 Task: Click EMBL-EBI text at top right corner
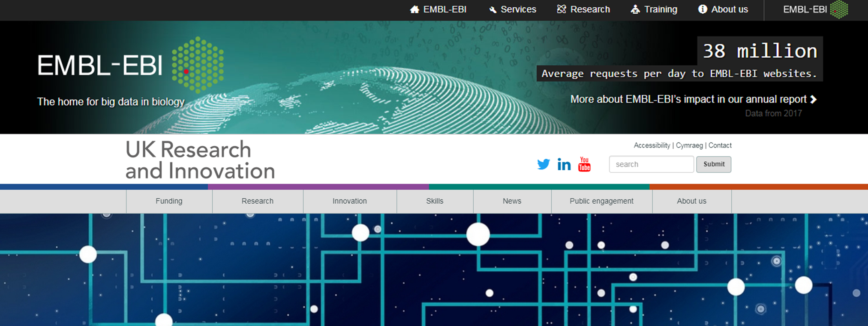805,9
